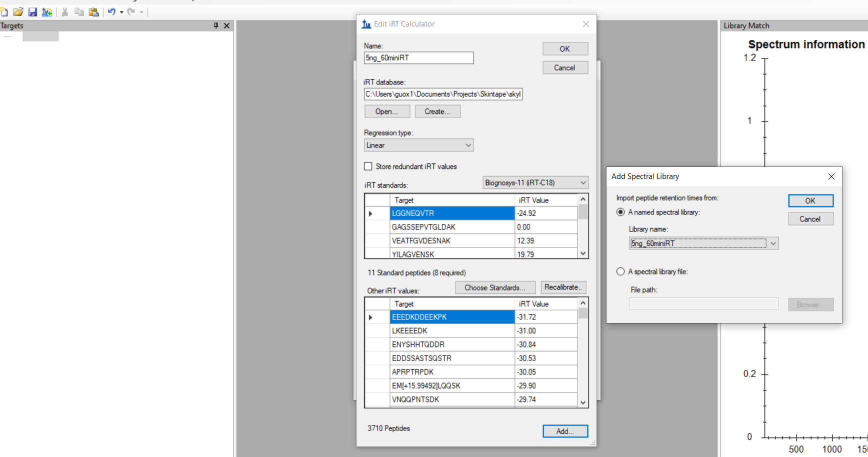The height and width of the screenshot is (457, 868).
Task: Click the Save floppy disk icon
Action: (x=32, y=12)
